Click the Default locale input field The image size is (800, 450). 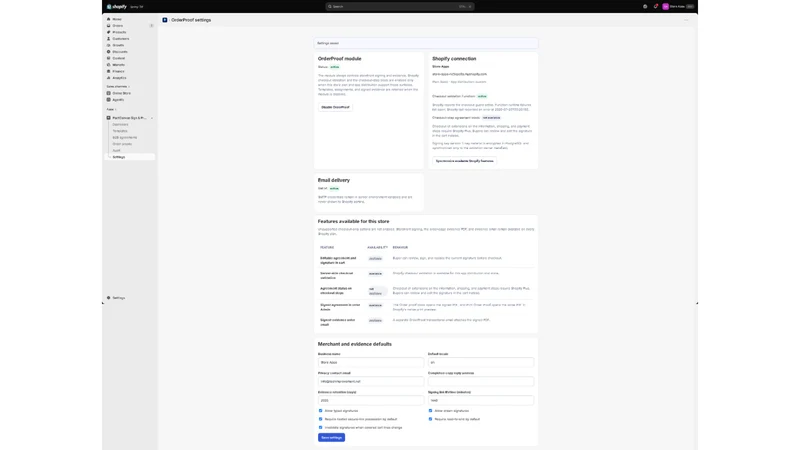pos(481,362)
